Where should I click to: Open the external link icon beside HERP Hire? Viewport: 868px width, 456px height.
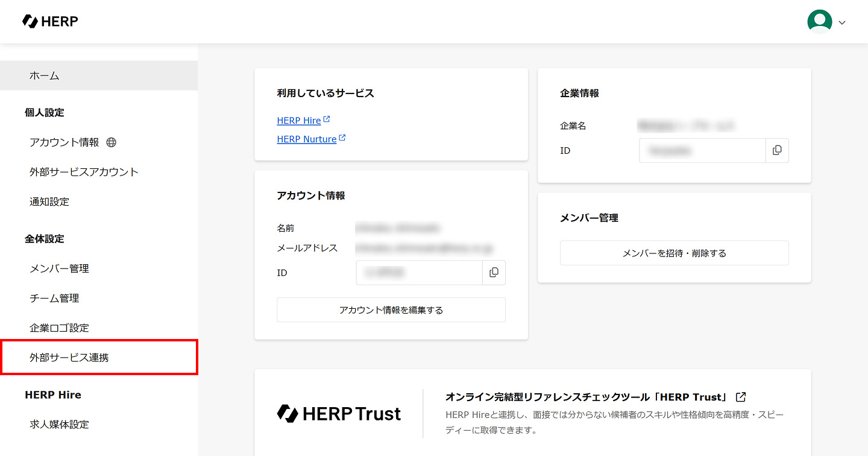[327, 119]
